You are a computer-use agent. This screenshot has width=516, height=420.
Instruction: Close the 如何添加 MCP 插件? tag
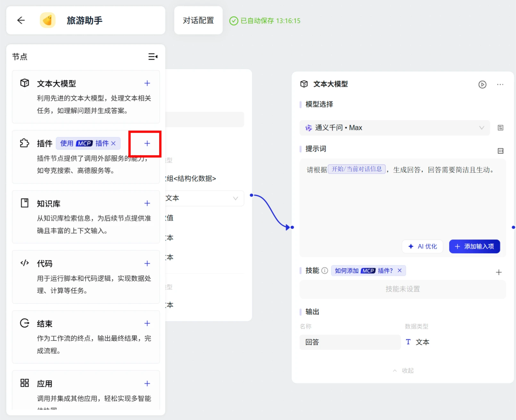click(x=400, y=271)
